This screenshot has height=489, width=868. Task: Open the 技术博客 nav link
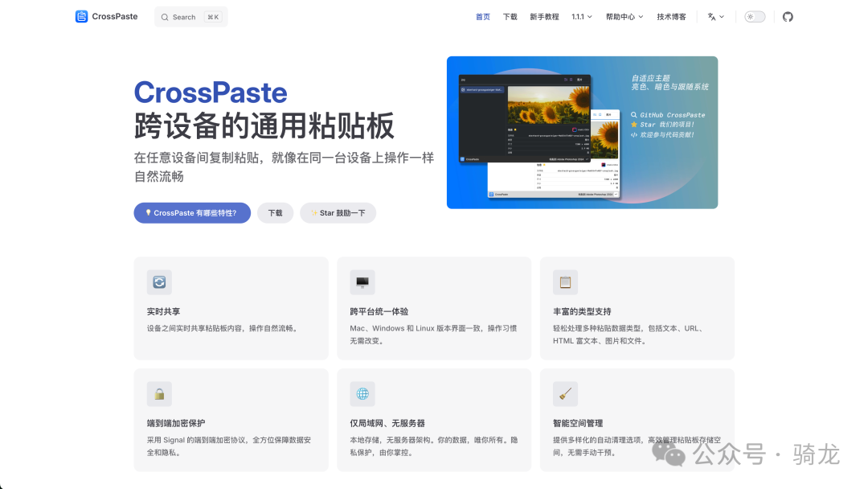(x=671, y=16)
